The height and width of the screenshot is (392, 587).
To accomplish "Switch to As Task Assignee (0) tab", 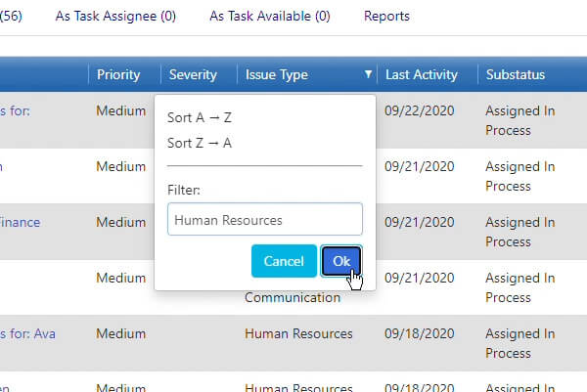I will click(x=115, y=16).
